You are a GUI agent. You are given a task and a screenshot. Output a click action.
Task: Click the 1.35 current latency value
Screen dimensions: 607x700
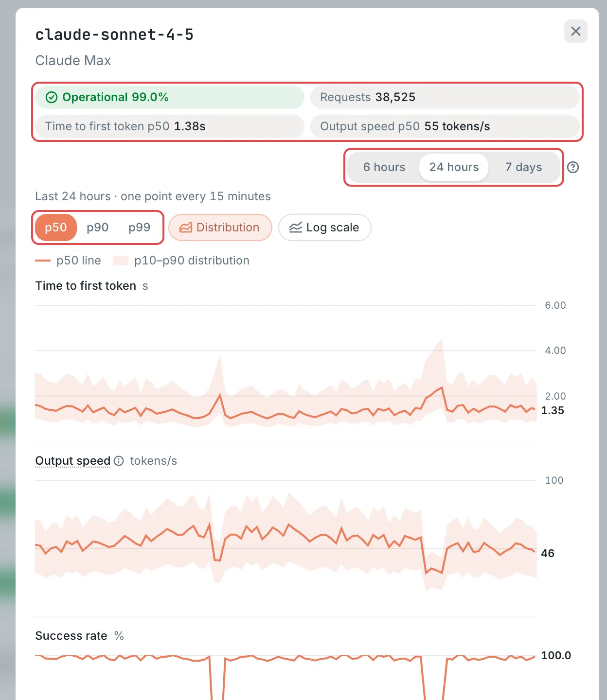[x=553, y=410]
